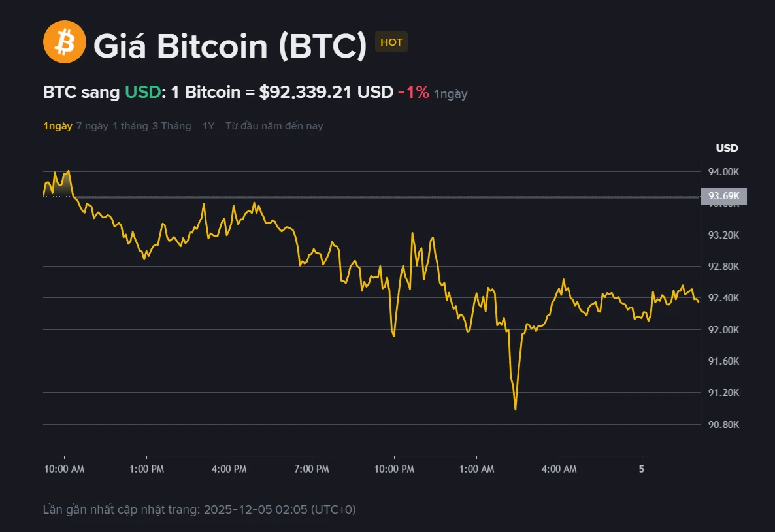Select the 1Y chart range
Screen dimensions: 775x532
tap(208, 126)
